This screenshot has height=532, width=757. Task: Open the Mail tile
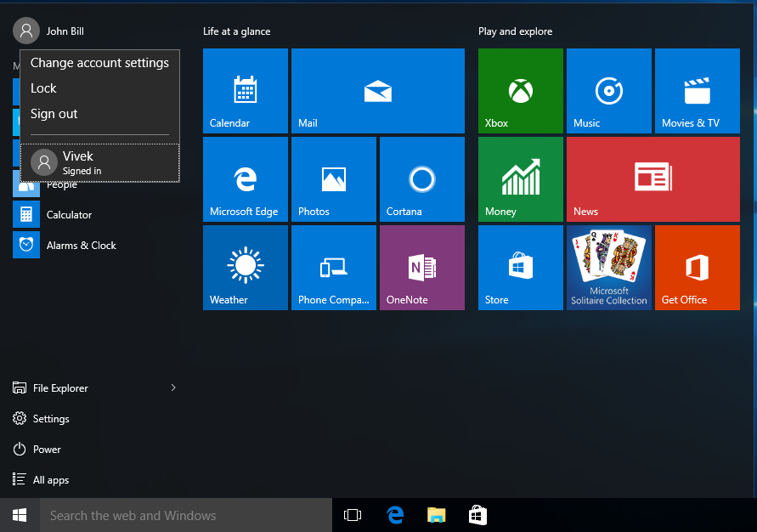(378, 91)
